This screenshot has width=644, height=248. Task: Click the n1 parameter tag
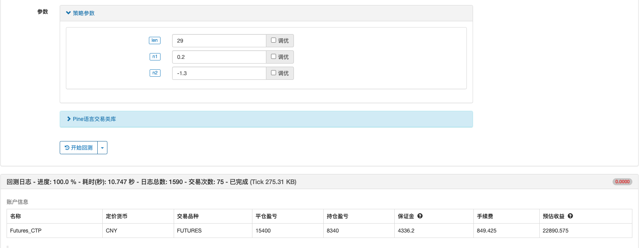[155, 57]
